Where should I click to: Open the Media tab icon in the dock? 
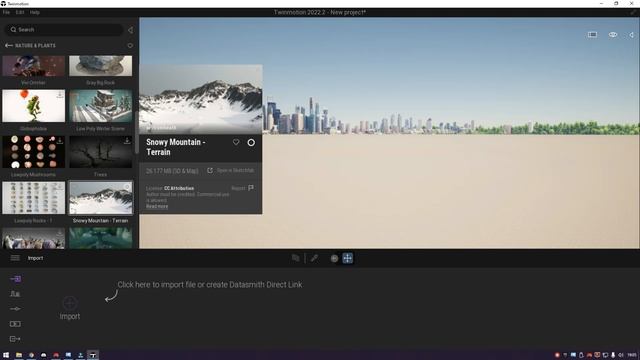point(15,324)
